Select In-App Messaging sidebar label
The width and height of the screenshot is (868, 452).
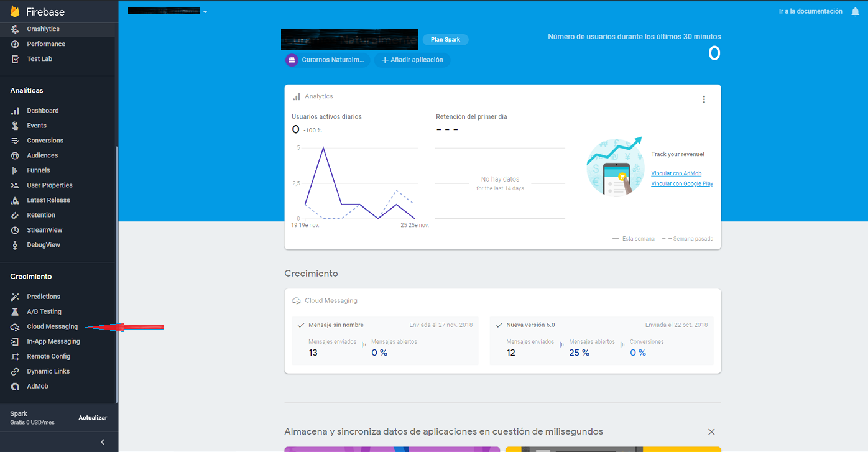click(53, 341)
